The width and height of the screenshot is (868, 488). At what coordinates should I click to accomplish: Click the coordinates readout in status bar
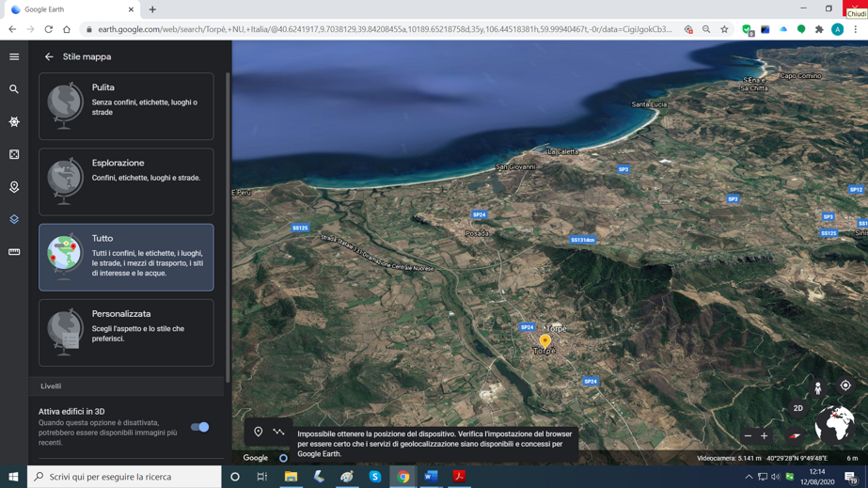(x=797, y=458)
